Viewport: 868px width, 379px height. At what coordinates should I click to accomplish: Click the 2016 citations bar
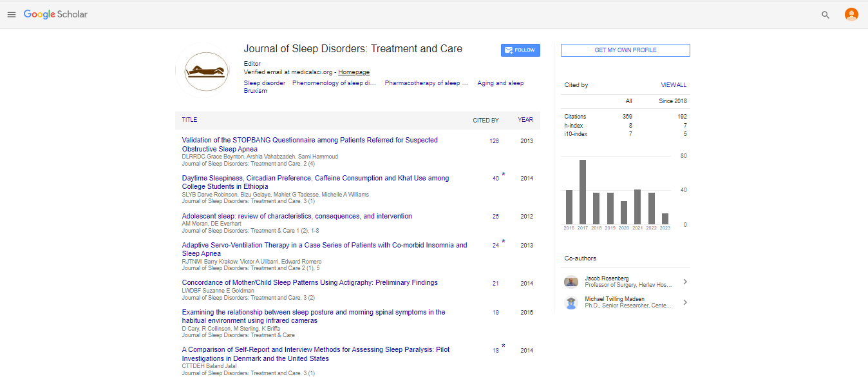pos(569,207)
